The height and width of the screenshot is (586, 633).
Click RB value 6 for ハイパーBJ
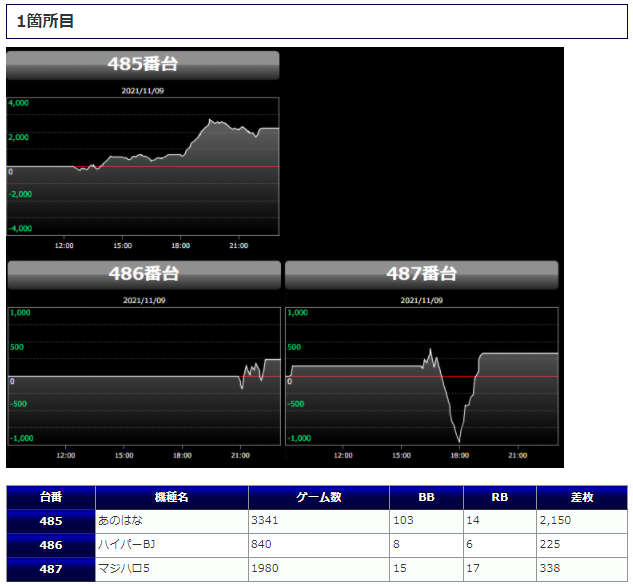coord(470,544)
